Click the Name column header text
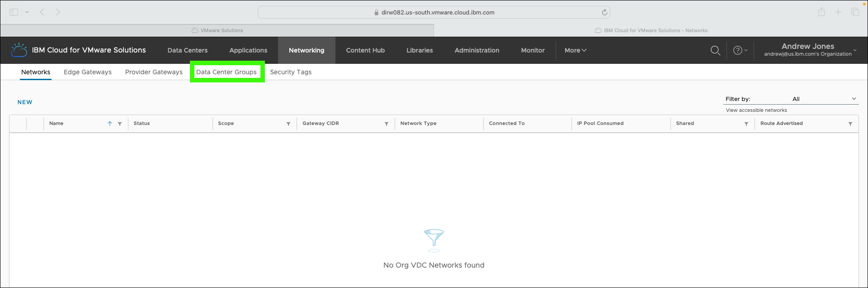 56,123
